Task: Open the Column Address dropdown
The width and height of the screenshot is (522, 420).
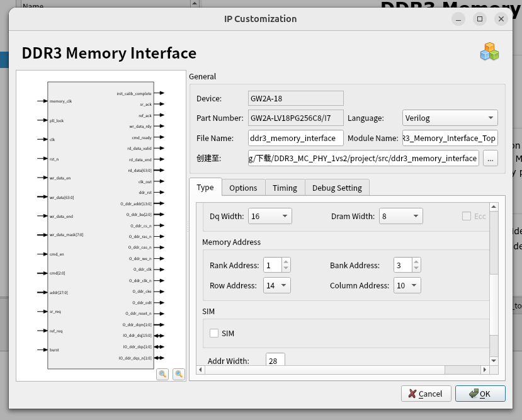Action: point(407,285)
